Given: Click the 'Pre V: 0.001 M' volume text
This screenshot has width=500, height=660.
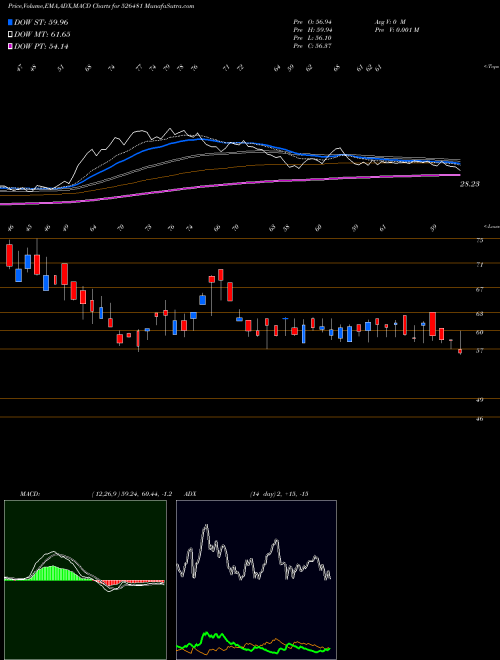Looking at the screenshot, I should [396, 30].
